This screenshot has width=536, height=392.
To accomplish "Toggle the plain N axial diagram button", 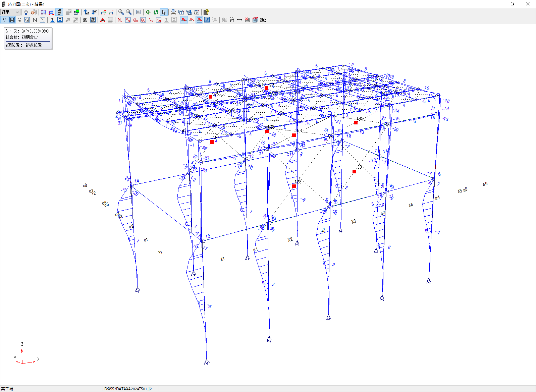I will click(x=35, y=20).
